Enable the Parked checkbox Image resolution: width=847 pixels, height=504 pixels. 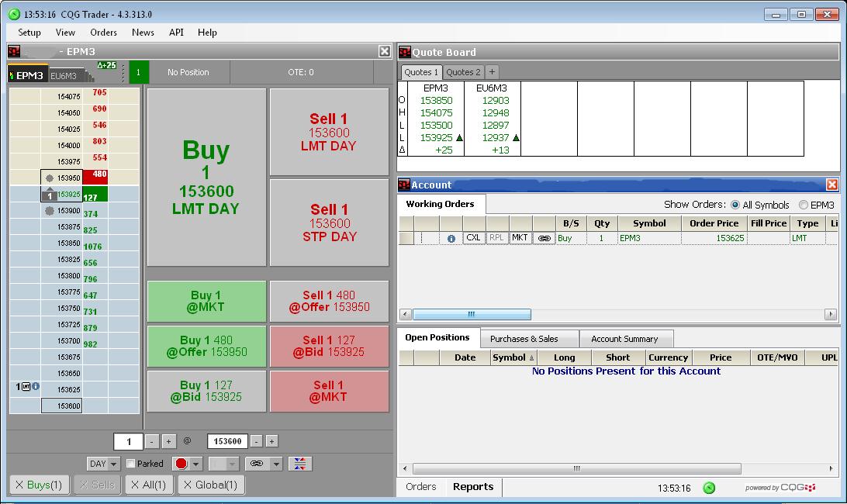click(131, 464)
